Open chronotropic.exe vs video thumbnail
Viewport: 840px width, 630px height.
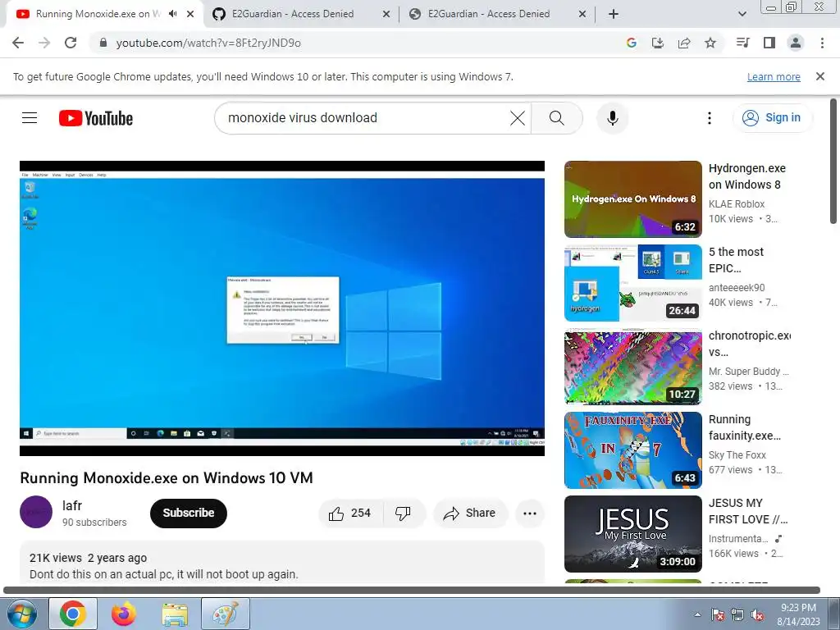coord(633,367)
